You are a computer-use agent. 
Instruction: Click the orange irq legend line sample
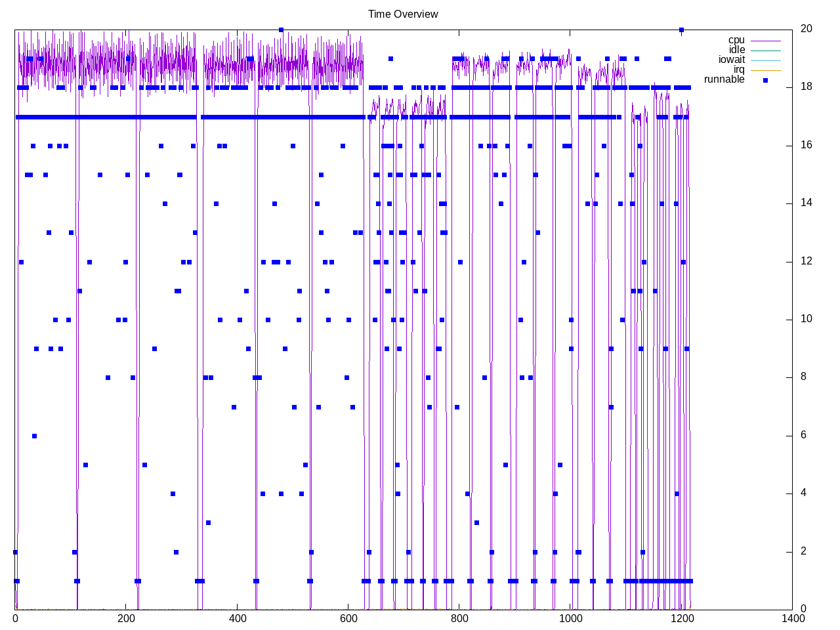tap(765, 70)
